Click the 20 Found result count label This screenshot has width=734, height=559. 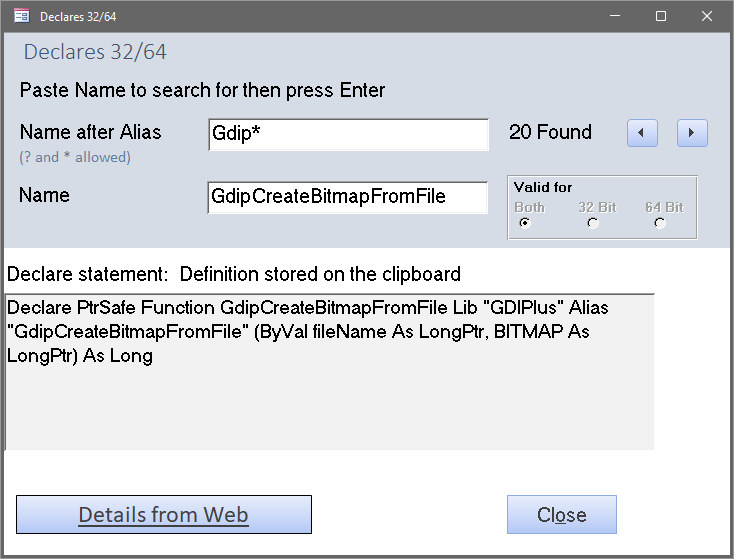pos(550,132)
